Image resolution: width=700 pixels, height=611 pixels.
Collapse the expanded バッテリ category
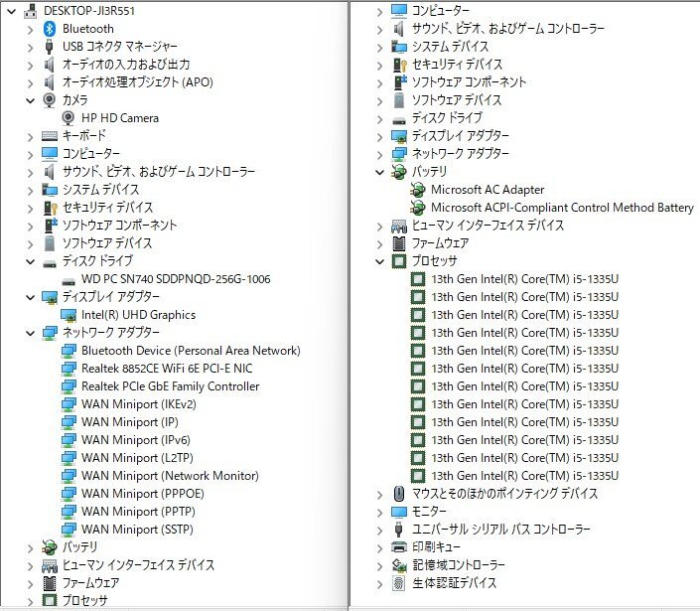tap(379, 172)
